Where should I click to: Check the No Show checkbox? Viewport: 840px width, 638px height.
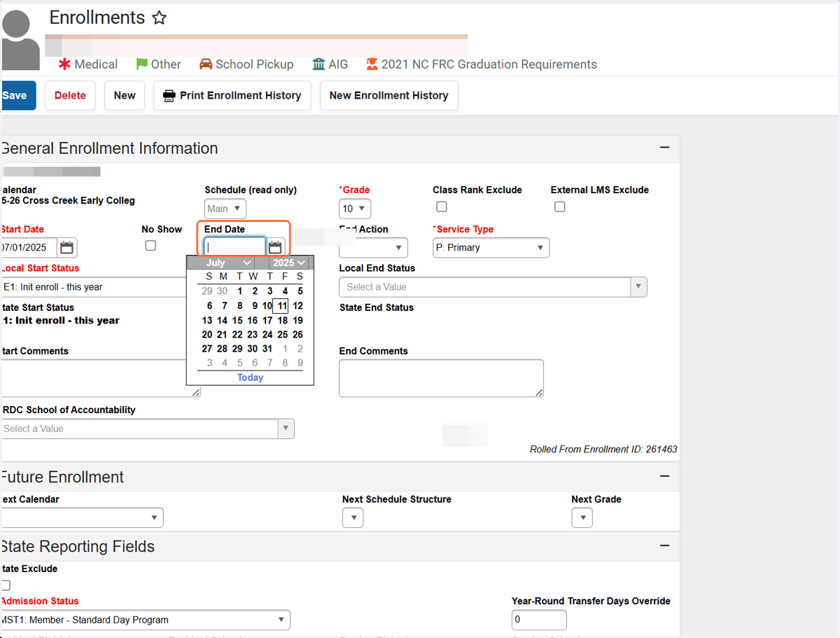[x=150, y=246]
